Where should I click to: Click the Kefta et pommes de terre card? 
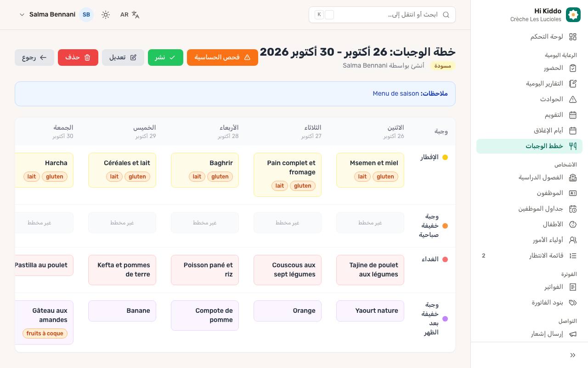click(122, 270)
